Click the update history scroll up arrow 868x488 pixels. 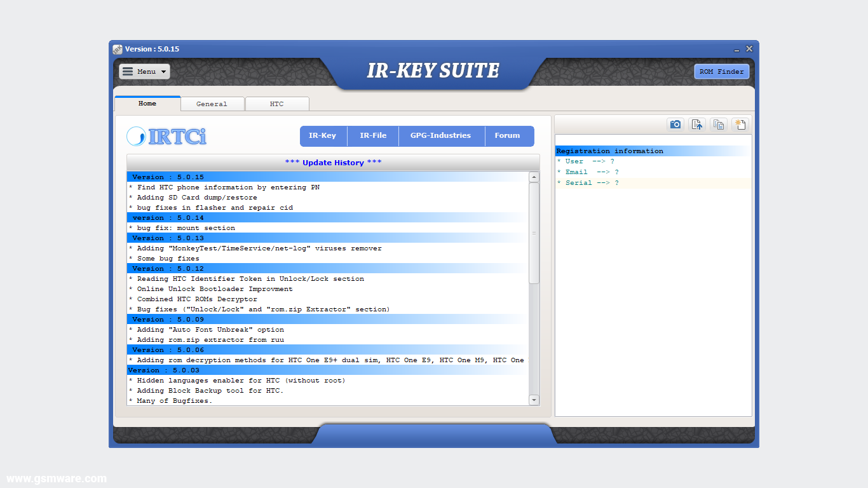click(x=534, y=177)
